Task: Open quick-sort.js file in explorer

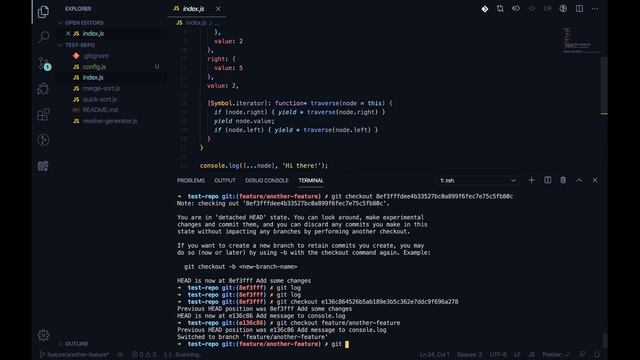Action: pyautogui.click(x=100, y=99)
